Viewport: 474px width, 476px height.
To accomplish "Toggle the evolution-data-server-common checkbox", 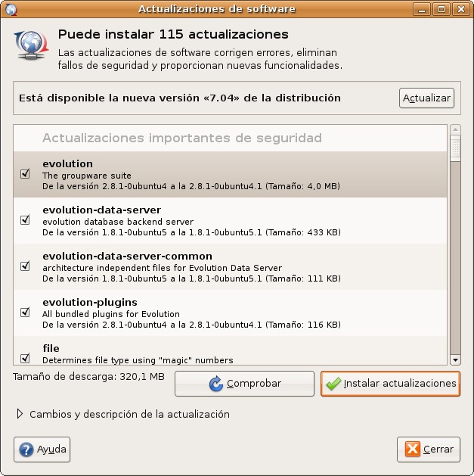I will (x=25, y=266).
